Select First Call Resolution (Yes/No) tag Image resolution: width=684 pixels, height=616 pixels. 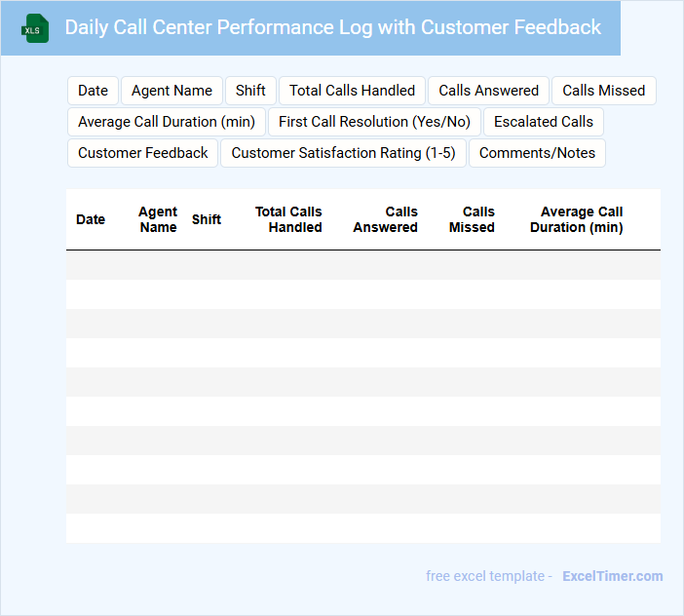click(374, 122)
